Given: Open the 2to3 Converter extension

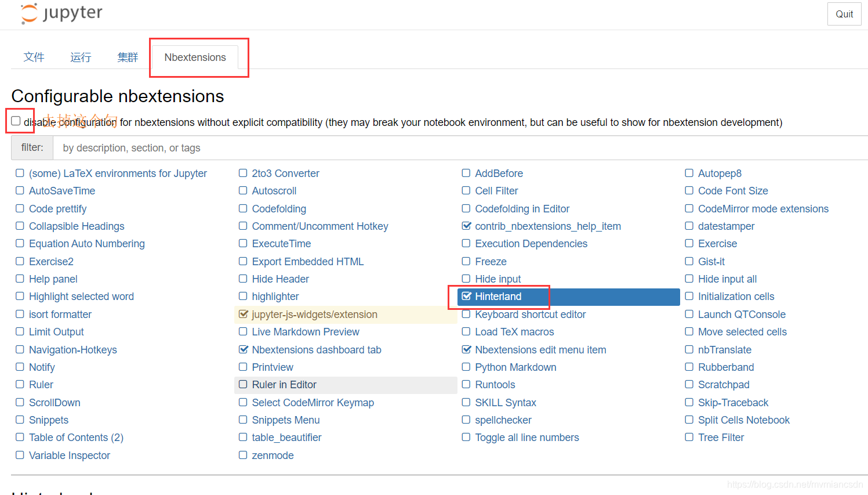Looking at the screenshot, I should [x=285, y=174].
